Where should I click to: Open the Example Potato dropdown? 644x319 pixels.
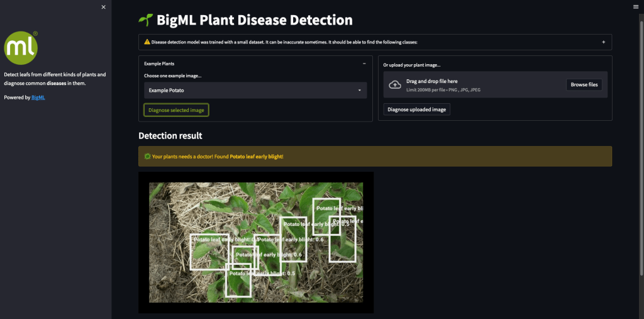(255, 91)
